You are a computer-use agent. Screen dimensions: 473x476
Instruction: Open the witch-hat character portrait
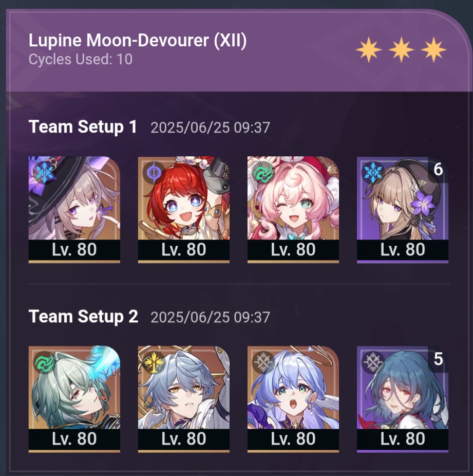tap(74, 209)
